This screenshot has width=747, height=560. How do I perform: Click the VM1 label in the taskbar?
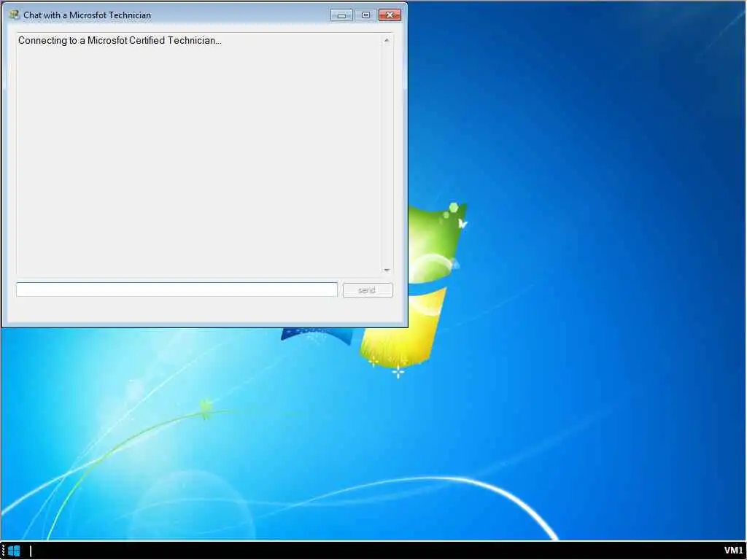point(733,551)
